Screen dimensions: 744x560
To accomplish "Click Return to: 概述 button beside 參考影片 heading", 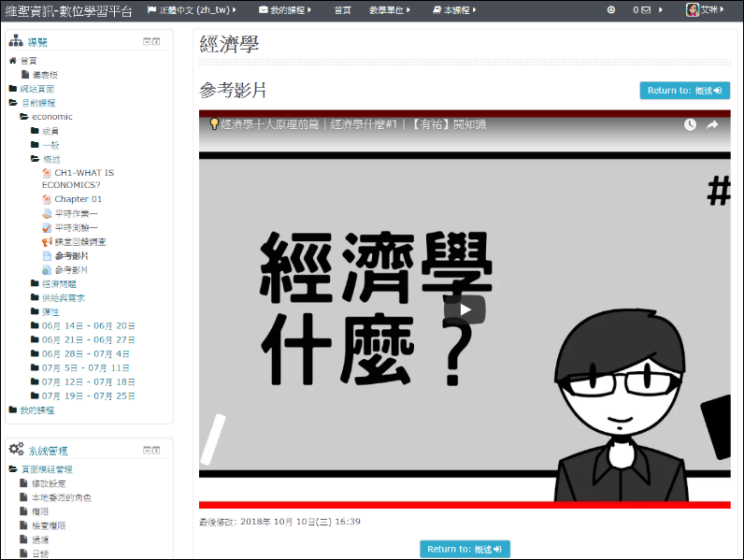I will [x=685, y=91].
